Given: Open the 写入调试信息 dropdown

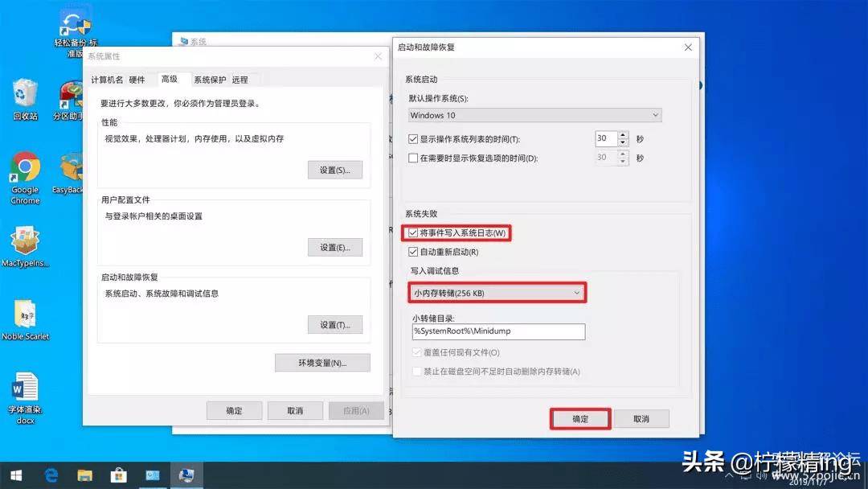Looking at the screenshot, I should click(497, 292).
